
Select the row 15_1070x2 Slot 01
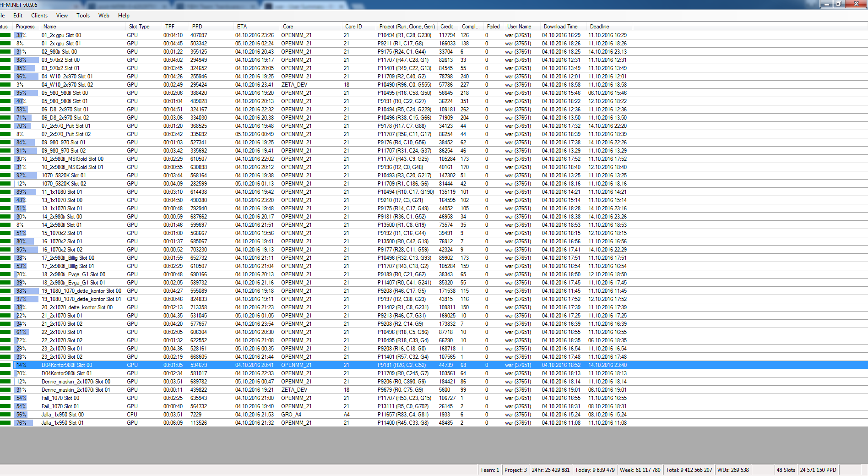(x=434, y=233)
